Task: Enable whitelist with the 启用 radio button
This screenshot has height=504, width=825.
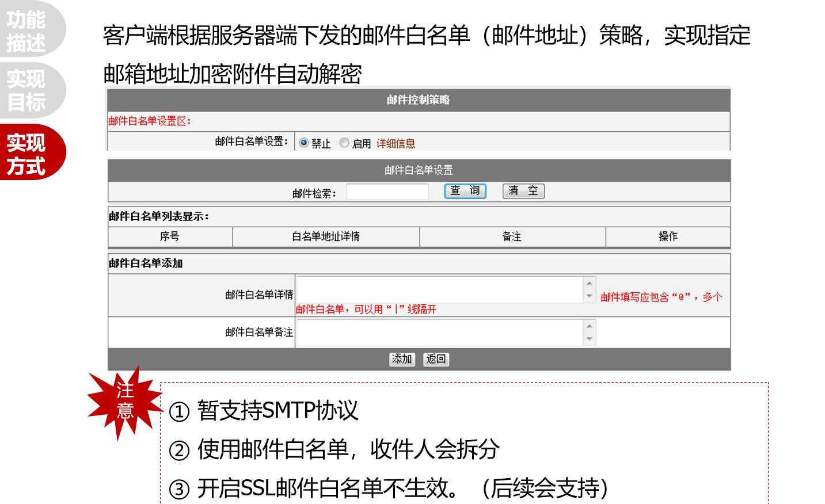Action: [344, 143]
